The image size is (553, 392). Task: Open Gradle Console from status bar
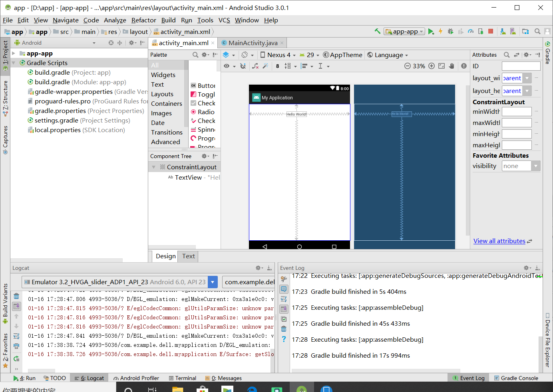[x=516, y=378]
